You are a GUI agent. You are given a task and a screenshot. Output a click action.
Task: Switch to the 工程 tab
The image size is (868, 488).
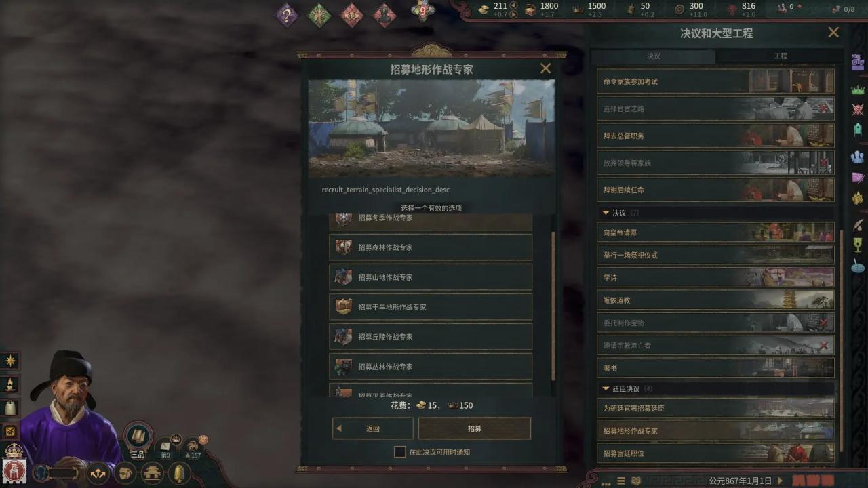coord(780,56)
